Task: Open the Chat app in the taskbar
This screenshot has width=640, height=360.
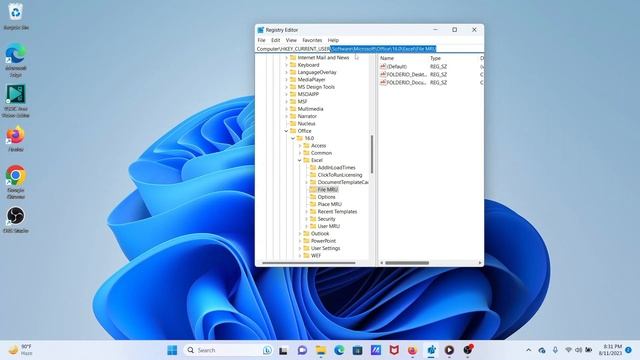Action: coord(302,350)
